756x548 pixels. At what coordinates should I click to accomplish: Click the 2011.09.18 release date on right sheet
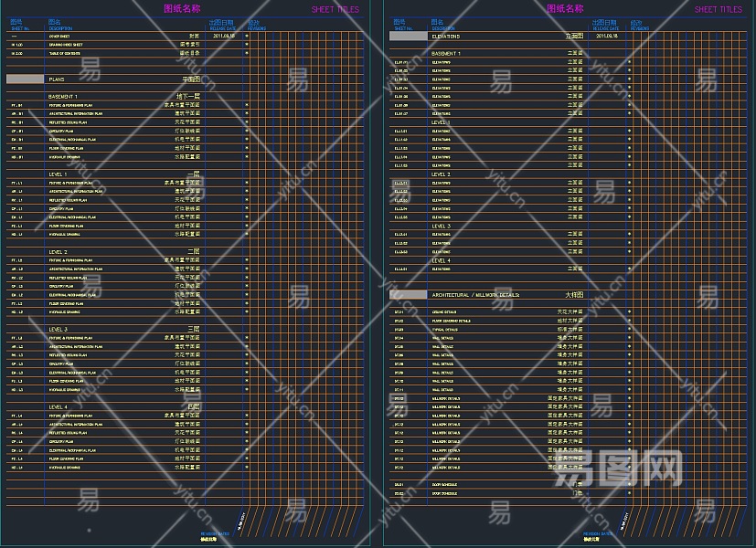coord(607,37)
